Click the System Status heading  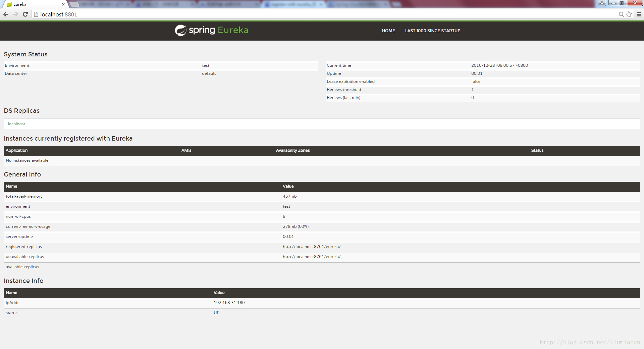tap(25, 54)
